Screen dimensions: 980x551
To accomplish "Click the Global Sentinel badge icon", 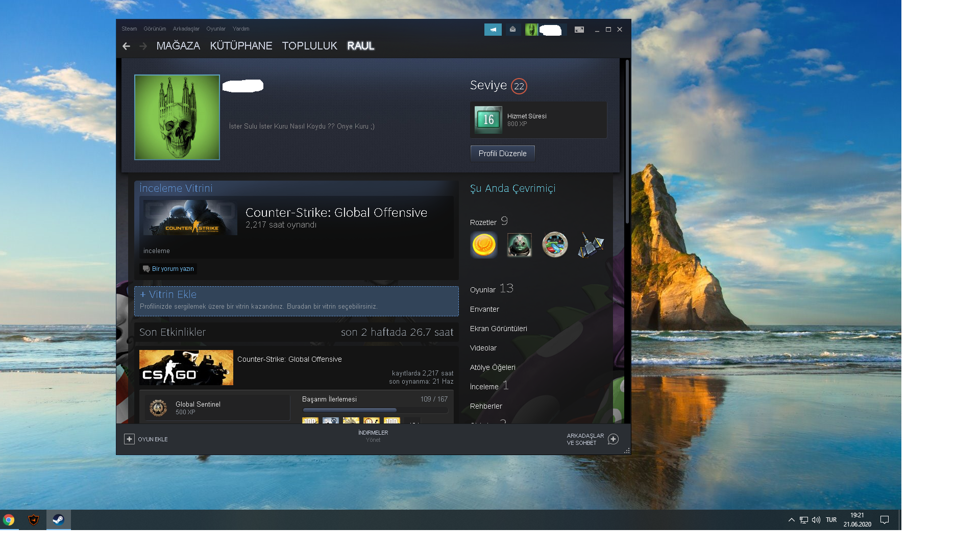I will coord(158,408).
